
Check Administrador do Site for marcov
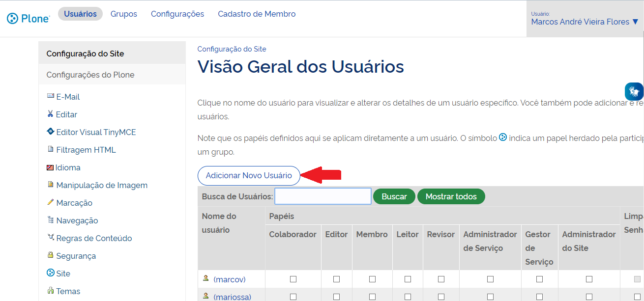588,279
